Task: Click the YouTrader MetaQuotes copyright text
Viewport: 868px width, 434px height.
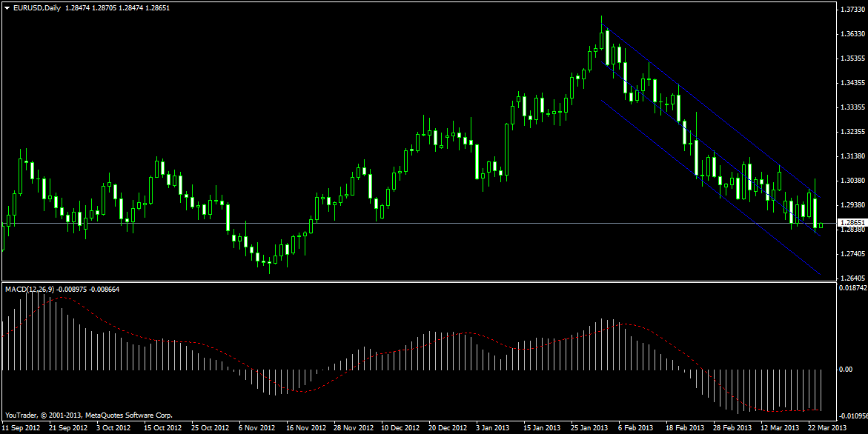Action: [x=88, y=415]
